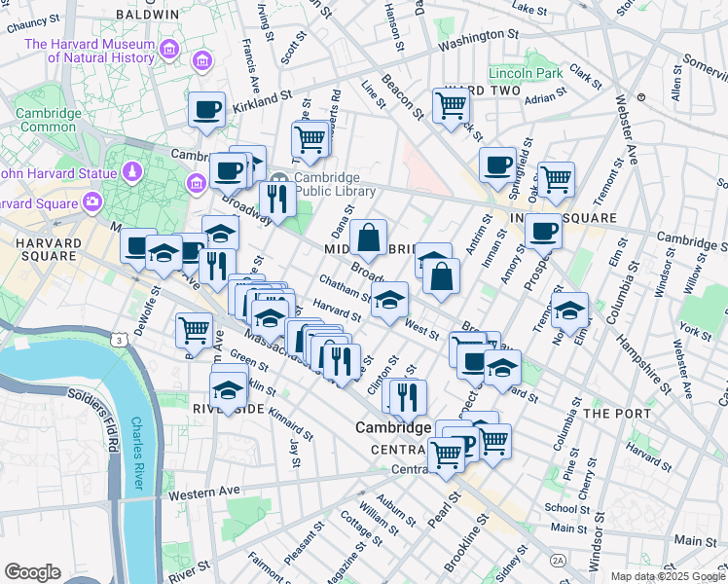
Task: Click the graduation cap marker near Columbia St
Action: point(569,310)
